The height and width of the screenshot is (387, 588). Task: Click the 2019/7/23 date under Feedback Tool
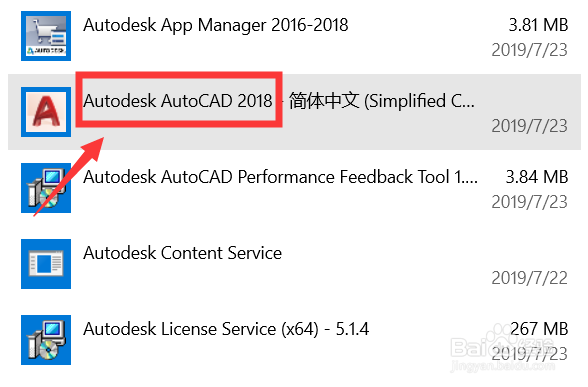click(x=530, y=202)
